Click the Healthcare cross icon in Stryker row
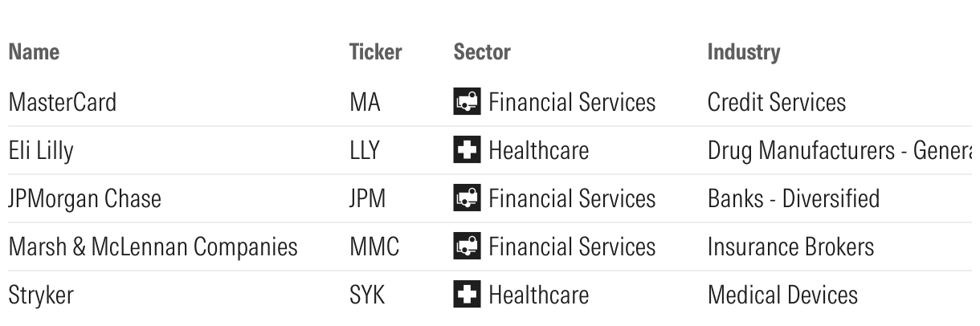Viewport: 980px width, 326px height. (467, 295)
